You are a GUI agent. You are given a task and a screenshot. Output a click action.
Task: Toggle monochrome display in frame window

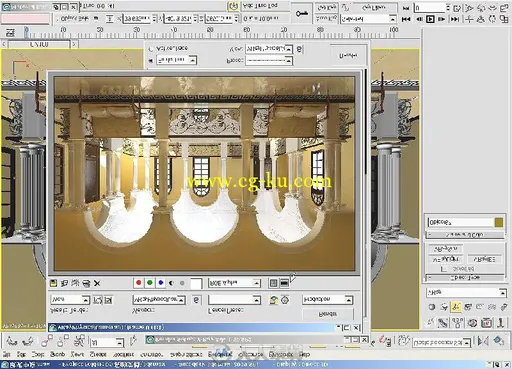point(182,283)
